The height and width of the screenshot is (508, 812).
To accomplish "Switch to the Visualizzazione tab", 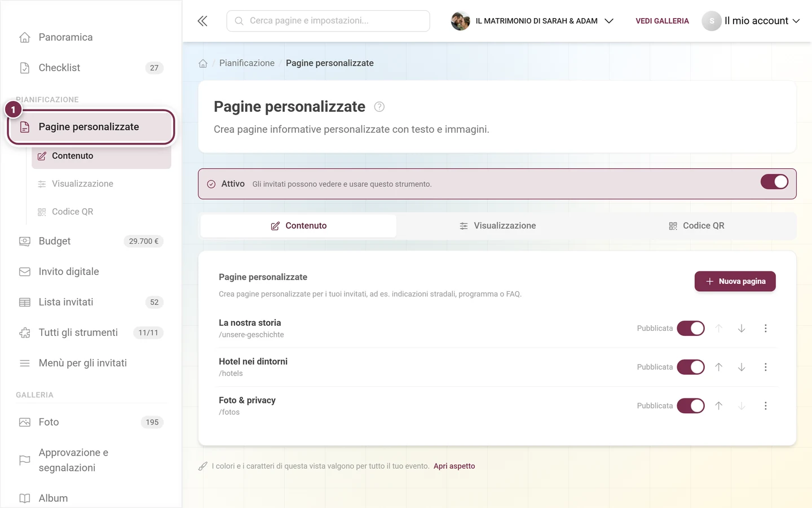I will coord(497,226).
